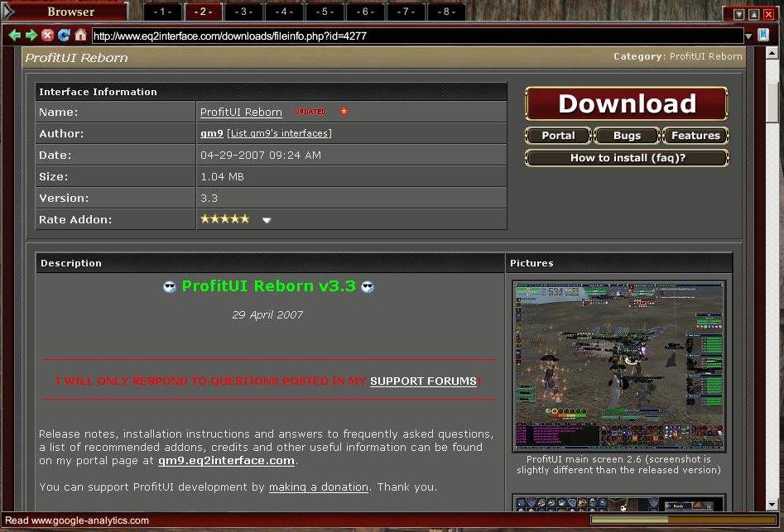The width and height of the screenshot is (784, 532).
Task: Switch to browser tab 3
Action: 243,12
